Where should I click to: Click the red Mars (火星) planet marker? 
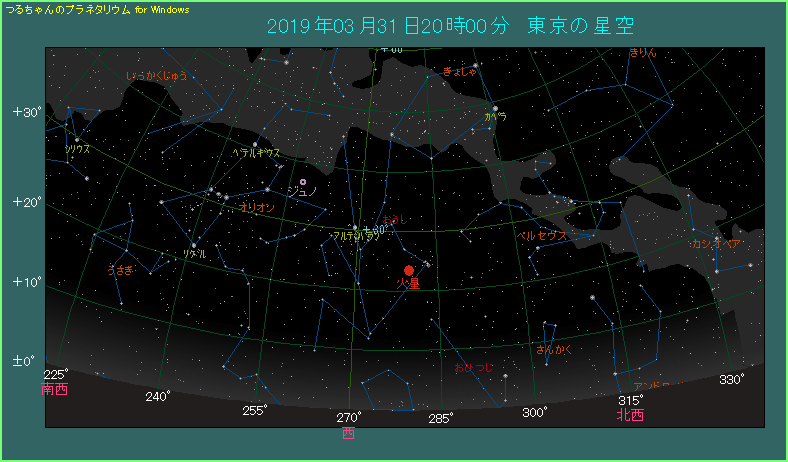(409, 270)
